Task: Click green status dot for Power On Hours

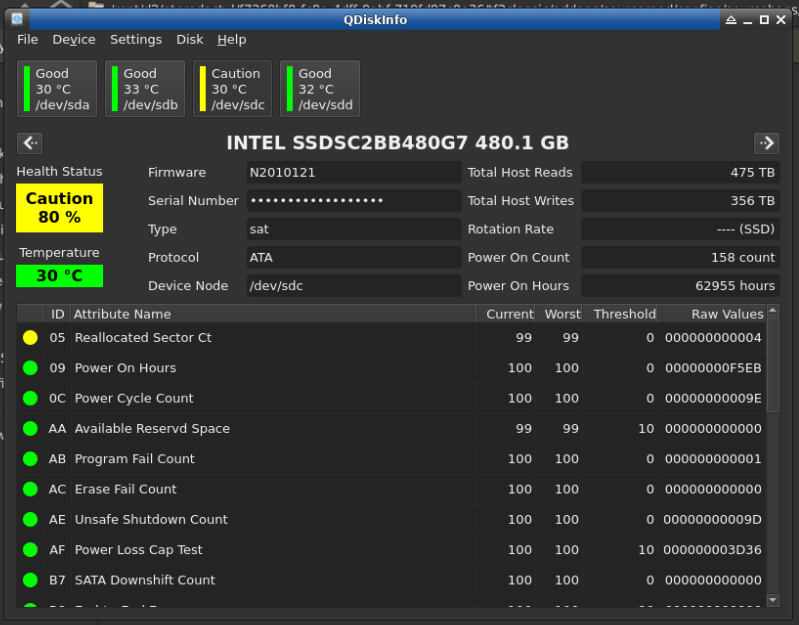Action: tap(30, 368)
